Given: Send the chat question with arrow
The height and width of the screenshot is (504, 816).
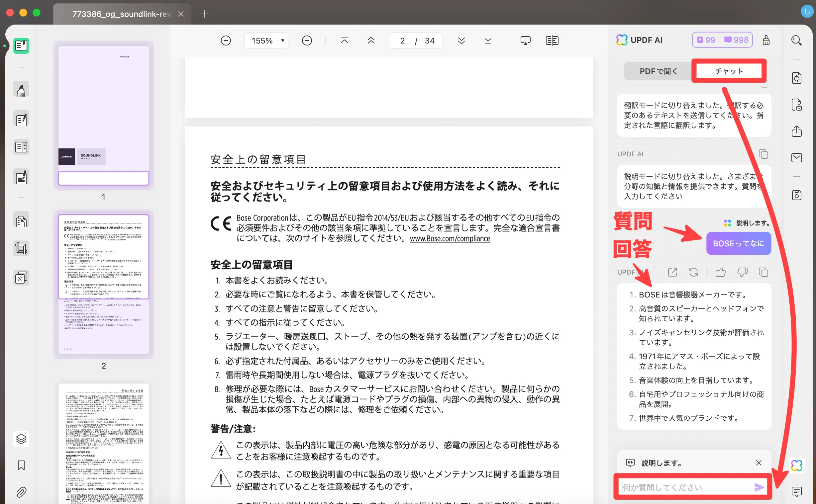Looking at the screenshot, I should (x=759, y=487).
